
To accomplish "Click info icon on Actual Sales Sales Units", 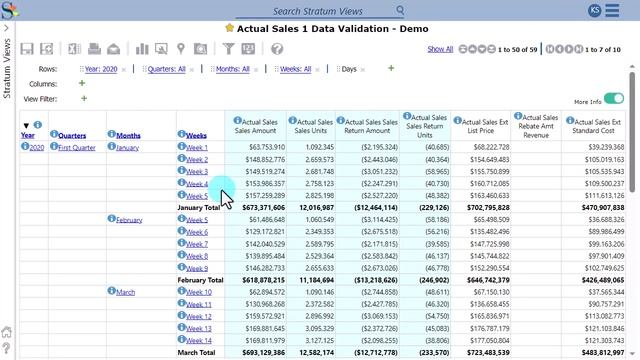I will click(x=292, y=120).
